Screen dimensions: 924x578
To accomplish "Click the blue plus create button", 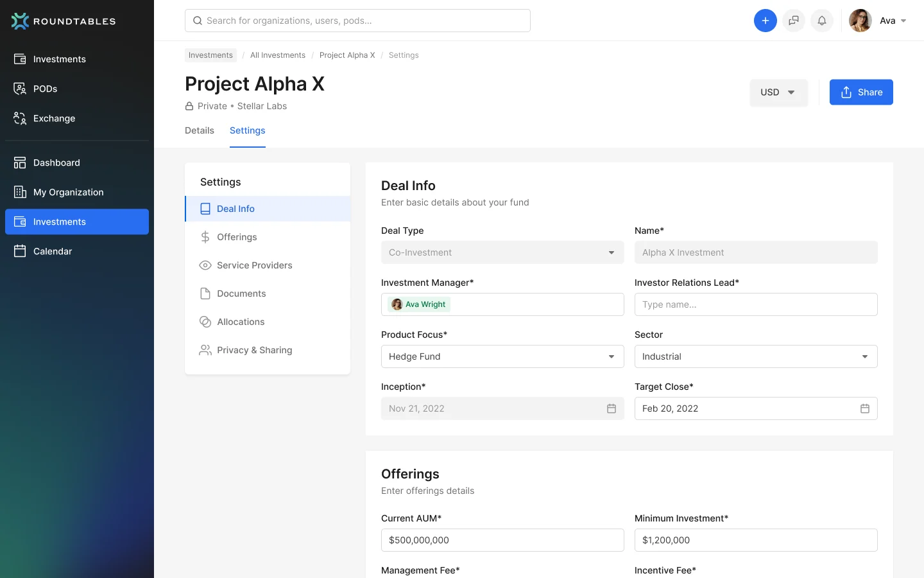I will point(765,21).
